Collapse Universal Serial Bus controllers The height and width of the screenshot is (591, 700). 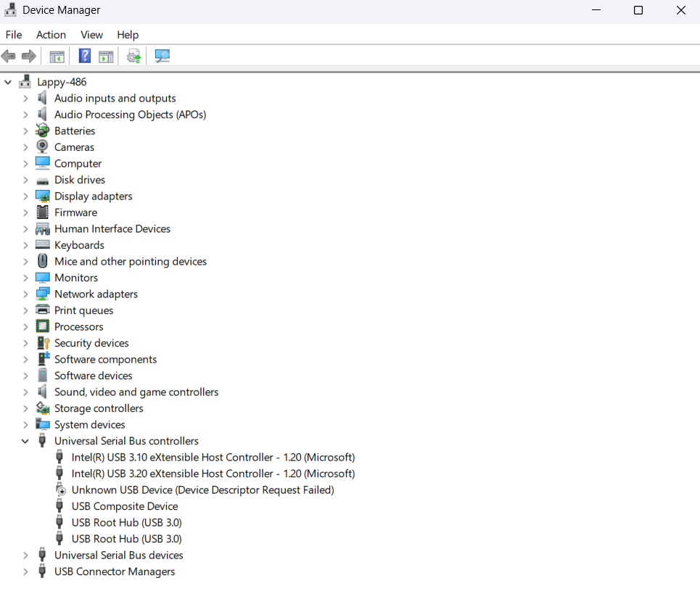(x=25, y=441)
